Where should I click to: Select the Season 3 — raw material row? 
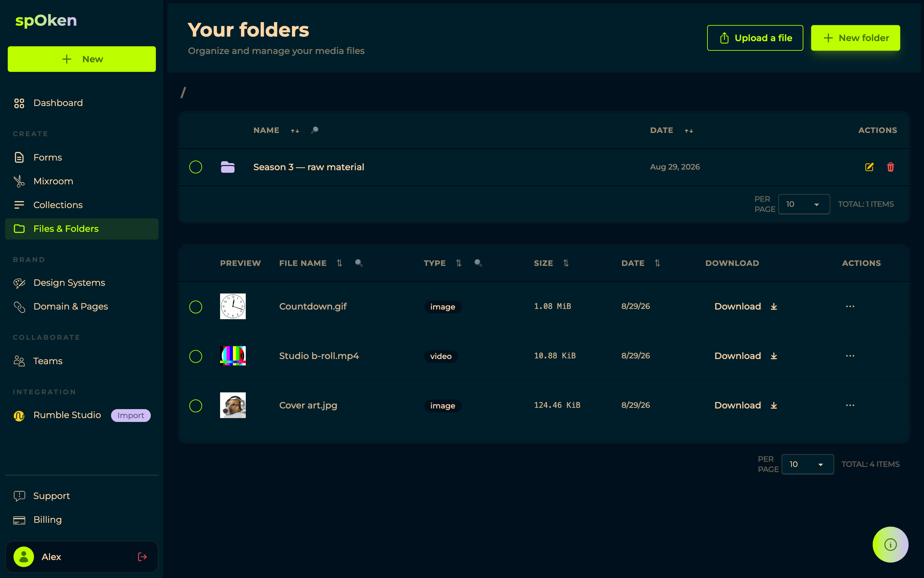click(195, 167)
